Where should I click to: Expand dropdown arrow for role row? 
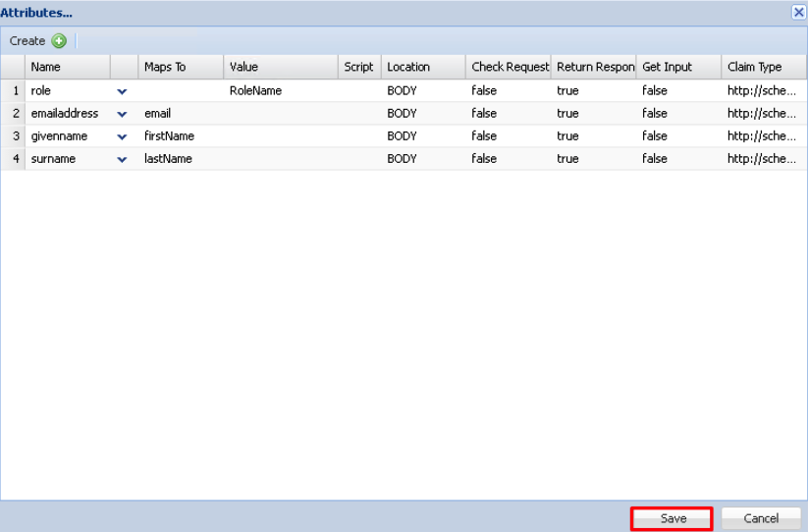tap(122, 91)
